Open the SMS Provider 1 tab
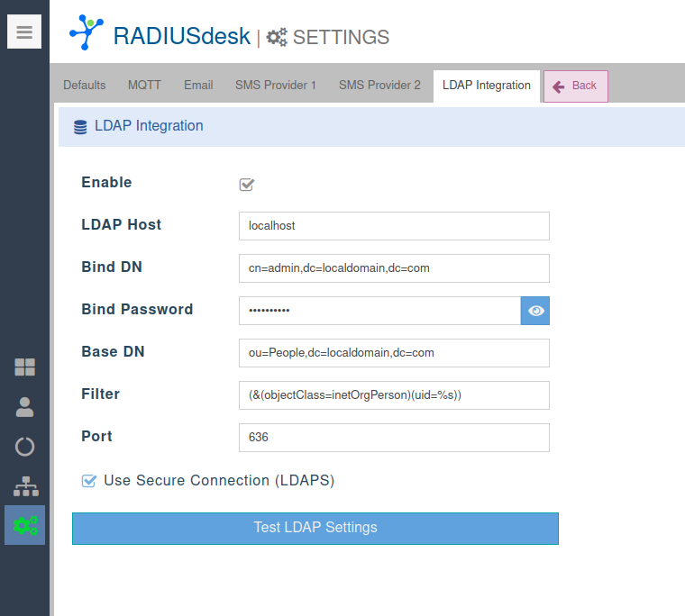The width and height of the screenshot is (685, 616). coord(276,86)
